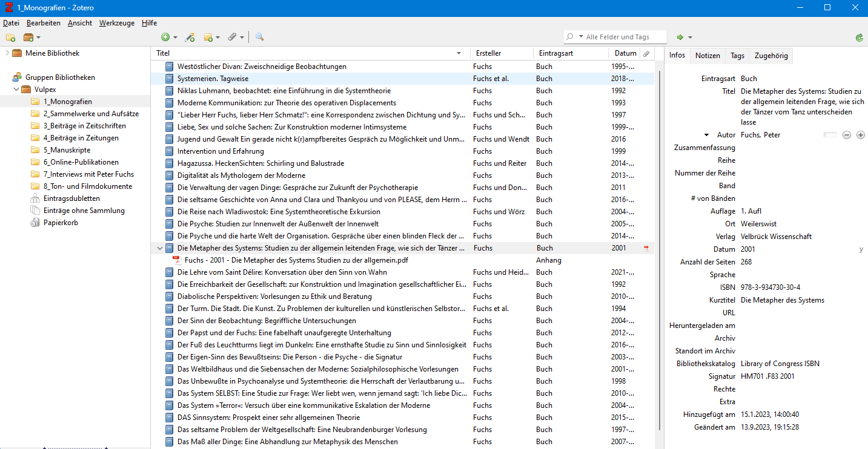This screenshot has width=868, height=449.
Task: Click the URL field label
Action: tap(729, 313)
